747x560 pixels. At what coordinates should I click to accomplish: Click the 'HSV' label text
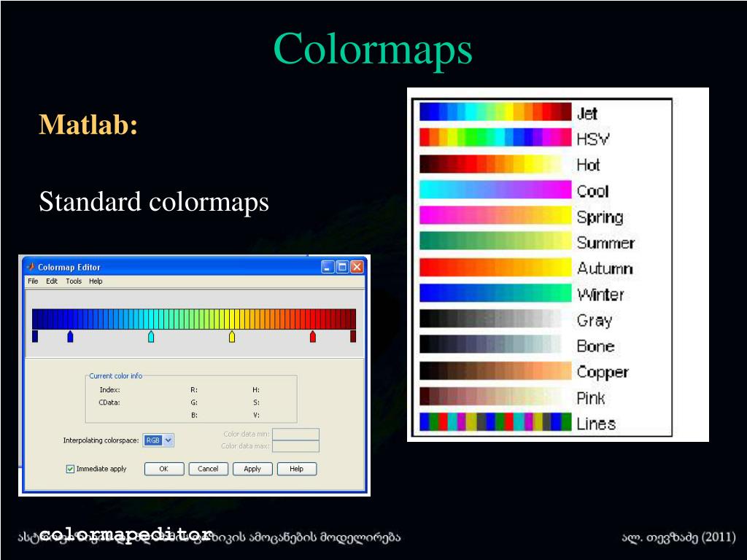tap(593, 139)
